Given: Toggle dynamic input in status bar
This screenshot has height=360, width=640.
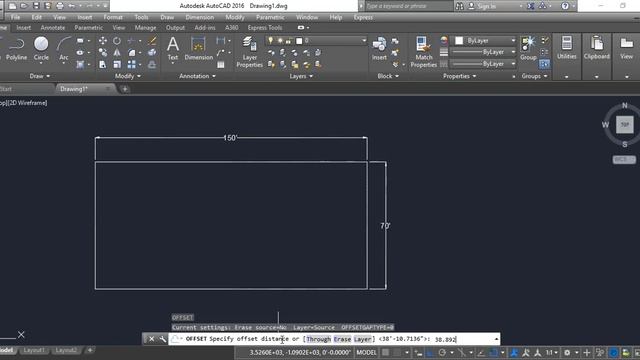Looking at the screenshot, I should [419, 352].
